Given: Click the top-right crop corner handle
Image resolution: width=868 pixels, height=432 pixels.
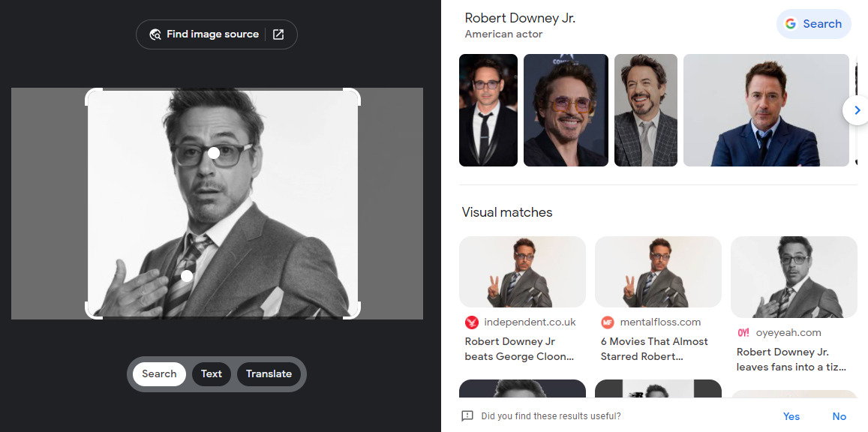Looking at the screenshot, I should point(352,96).
